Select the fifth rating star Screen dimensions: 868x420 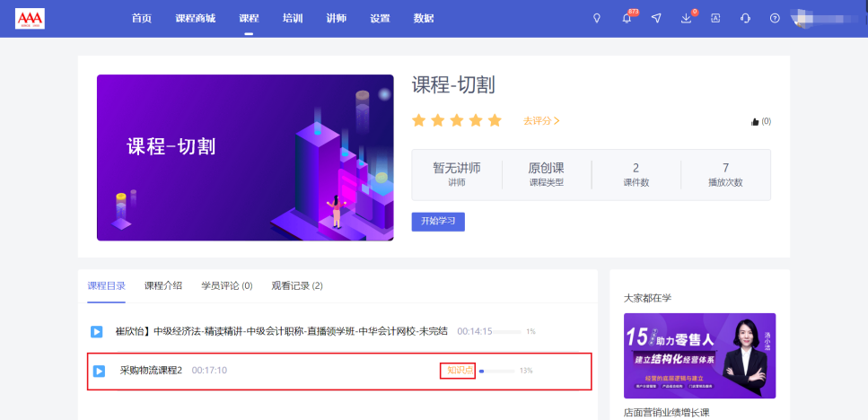tap(495, 120)
